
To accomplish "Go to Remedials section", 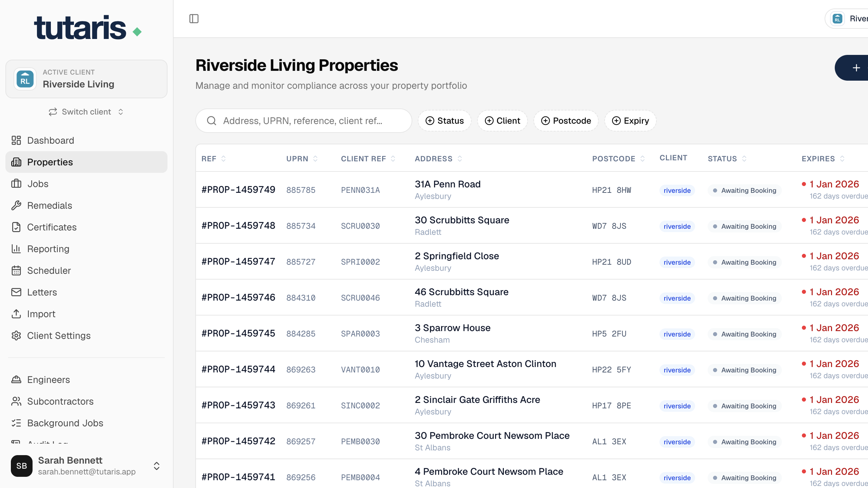I will coord(86,205).
